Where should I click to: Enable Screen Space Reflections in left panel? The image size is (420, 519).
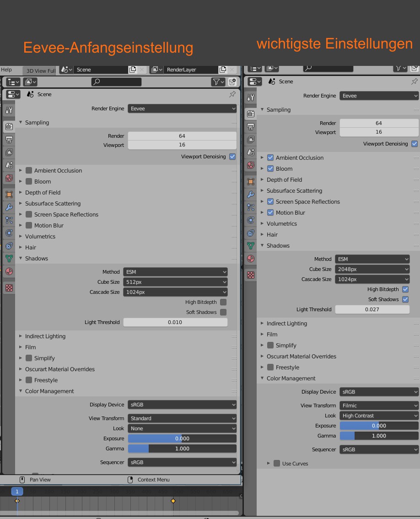tap(29, 215)
